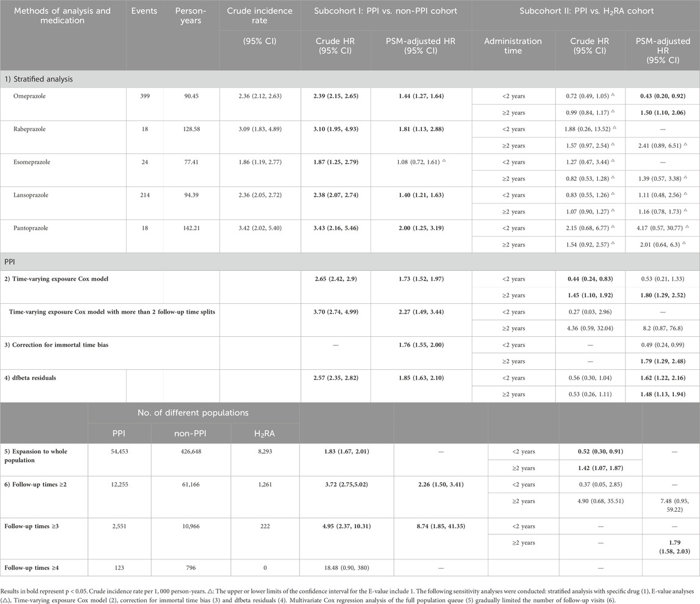Image resolution: width=700 pixels, height=604 pixels.
Task: Select 'Subcohort I: PPI vs. non-PPI cohort' header
Action: 386,11
